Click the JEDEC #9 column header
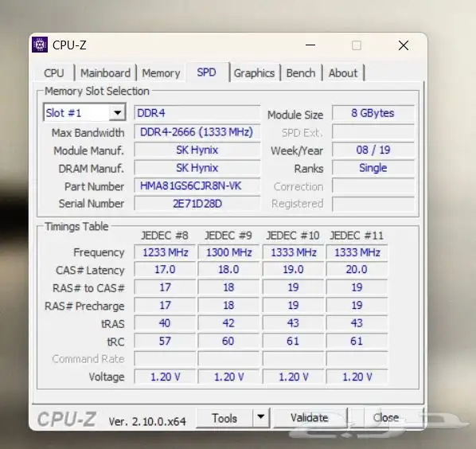Screen dimensions: 476x449 [228, 236]
